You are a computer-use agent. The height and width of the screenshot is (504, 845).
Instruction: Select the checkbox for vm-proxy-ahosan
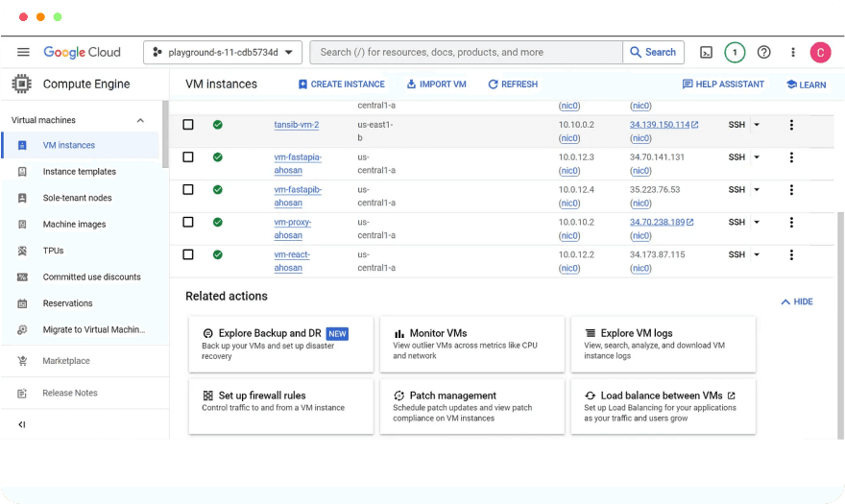tap(188, 222)
